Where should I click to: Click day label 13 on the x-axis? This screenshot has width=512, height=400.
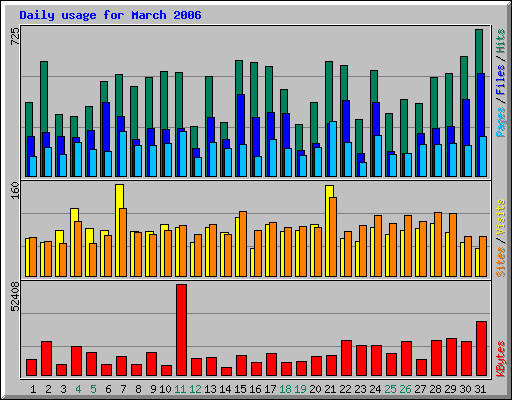click(210, 389)
